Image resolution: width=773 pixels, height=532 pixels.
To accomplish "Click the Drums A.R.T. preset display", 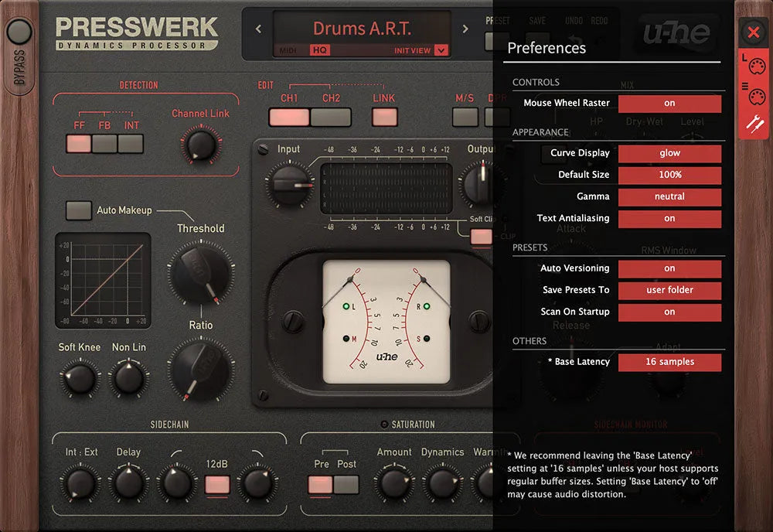I will (x=361, y=28).
